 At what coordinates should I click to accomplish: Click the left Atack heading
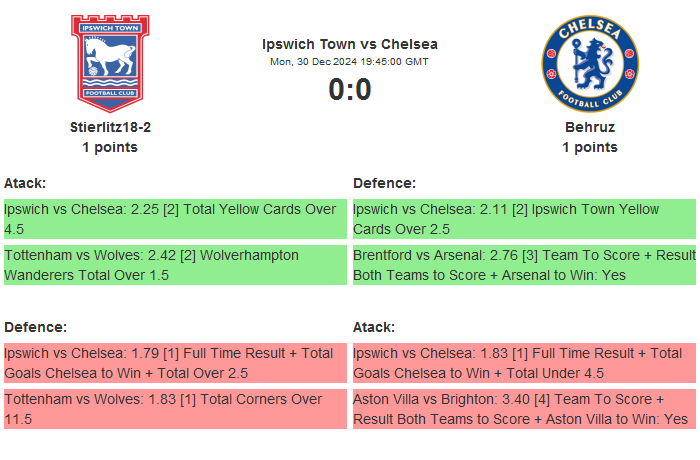point(25,183)
